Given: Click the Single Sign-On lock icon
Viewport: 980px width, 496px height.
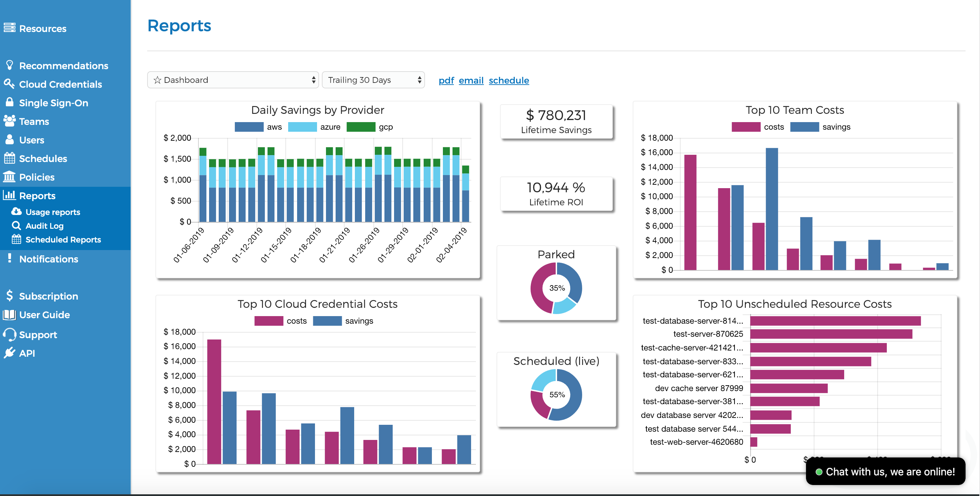Looking at the screenshot, I should coord(10,103).
